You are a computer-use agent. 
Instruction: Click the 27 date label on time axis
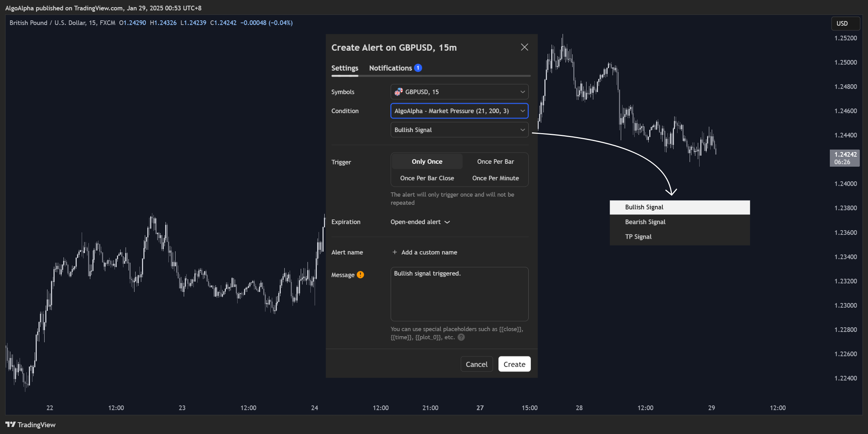pos(480,408)
